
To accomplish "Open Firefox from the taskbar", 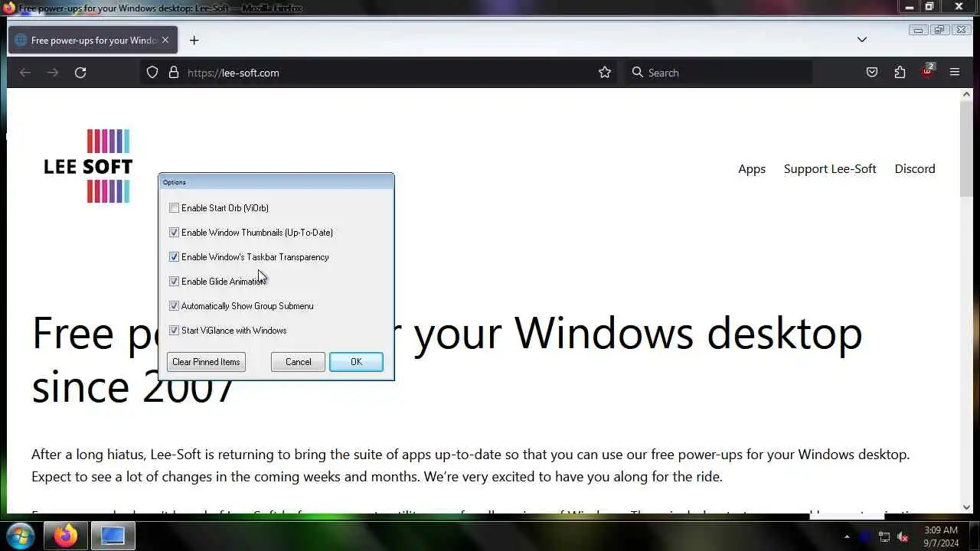I will coord(66,536).
